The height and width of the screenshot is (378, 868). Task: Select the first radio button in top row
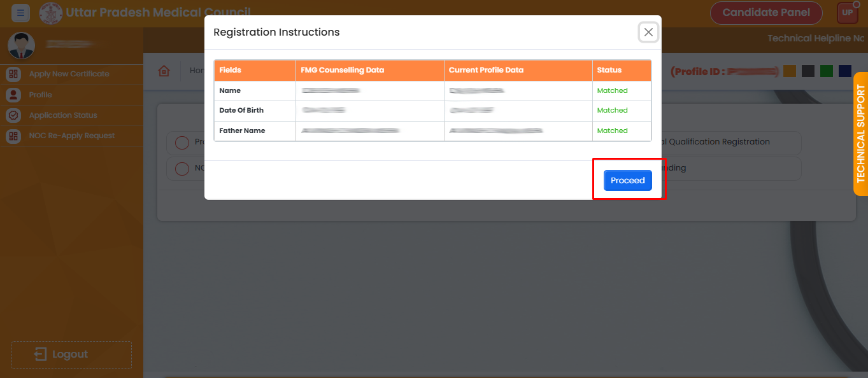click(181, 143)
